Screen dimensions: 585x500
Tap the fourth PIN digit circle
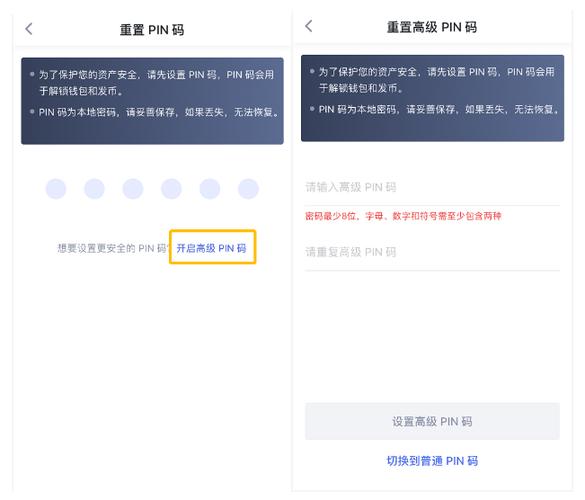click(171, 188)
